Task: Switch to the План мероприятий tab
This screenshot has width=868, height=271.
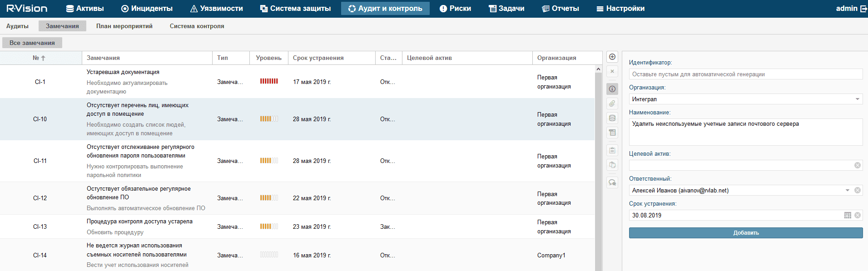Action: tap(124, 26)
